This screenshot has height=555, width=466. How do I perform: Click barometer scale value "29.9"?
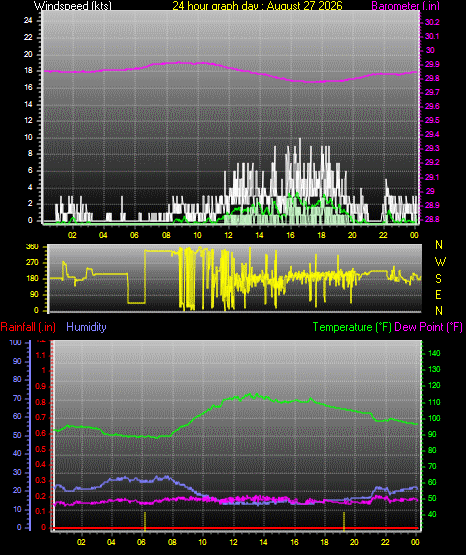(432, 64)
